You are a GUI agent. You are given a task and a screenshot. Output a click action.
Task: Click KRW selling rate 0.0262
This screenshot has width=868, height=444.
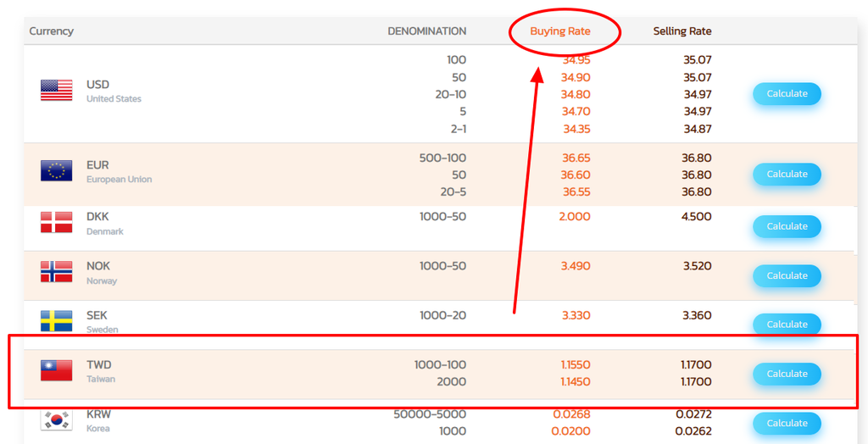pos(693,430)
